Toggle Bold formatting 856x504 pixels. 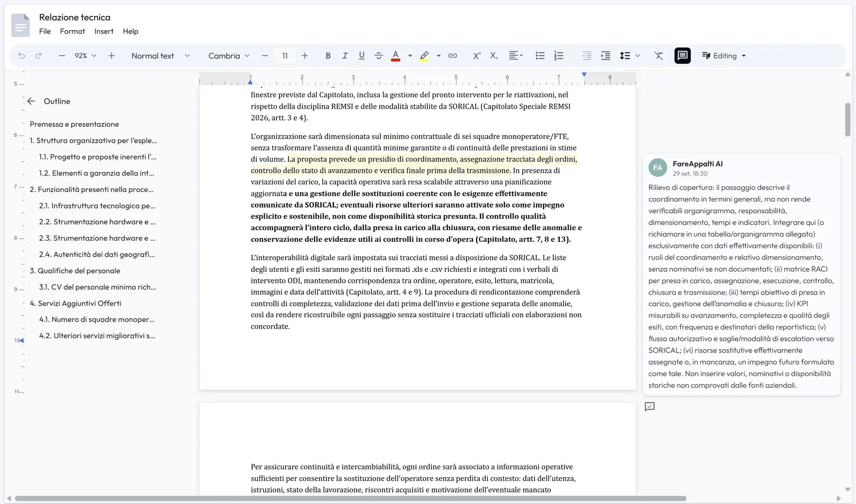(328, 56)
